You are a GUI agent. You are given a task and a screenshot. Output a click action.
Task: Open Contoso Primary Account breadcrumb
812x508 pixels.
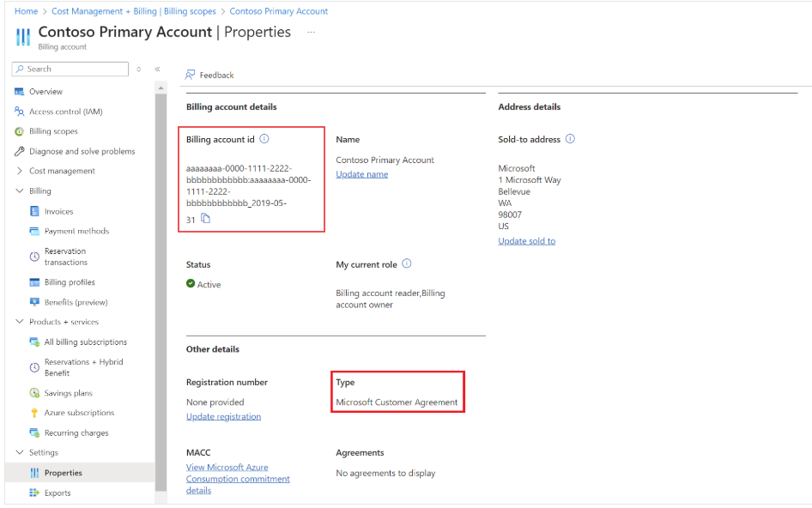click(279, 11)
